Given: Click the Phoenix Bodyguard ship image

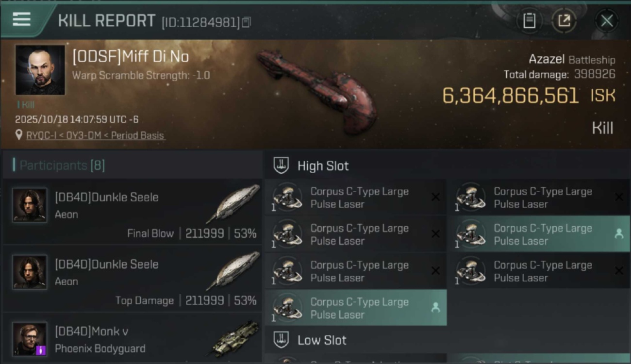Looking at the screenshot, I should [x=235, y=338].
